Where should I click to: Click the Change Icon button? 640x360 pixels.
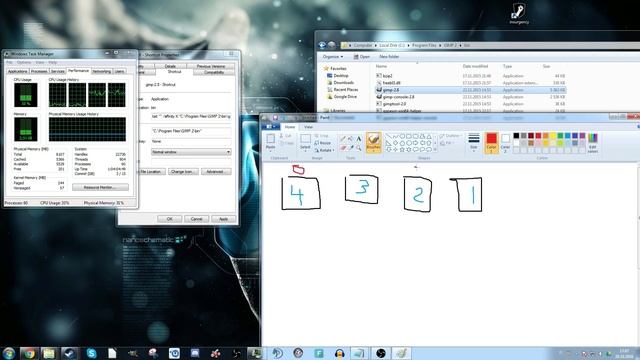(x=183, y=171)
